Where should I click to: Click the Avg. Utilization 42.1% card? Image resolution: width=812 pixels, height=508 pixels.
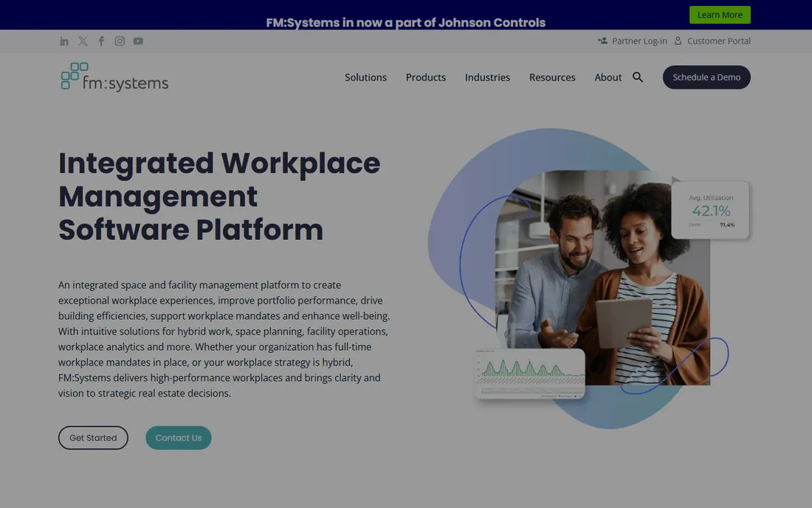(710, 210)
